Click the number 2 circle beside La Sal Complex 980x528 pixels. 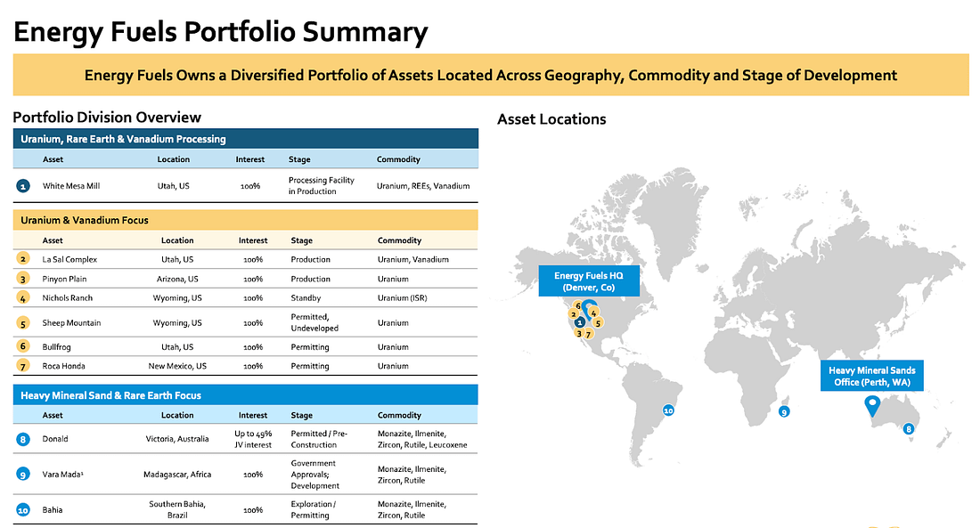click(23, 259)
